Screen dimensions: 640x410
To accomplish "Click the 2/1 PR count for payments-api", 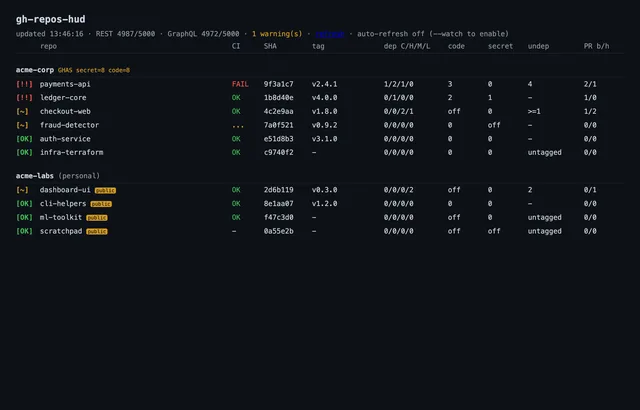I will pos(590,84).
